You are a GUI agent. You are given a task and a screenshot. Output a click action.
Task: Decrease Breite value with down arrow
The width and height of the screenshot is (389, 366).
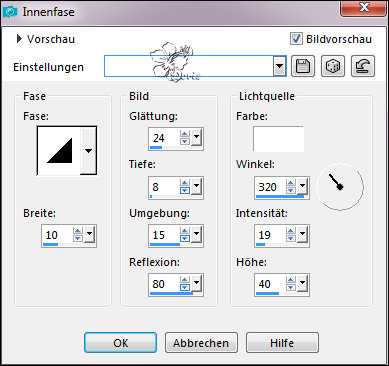click(x=78, y=238)
